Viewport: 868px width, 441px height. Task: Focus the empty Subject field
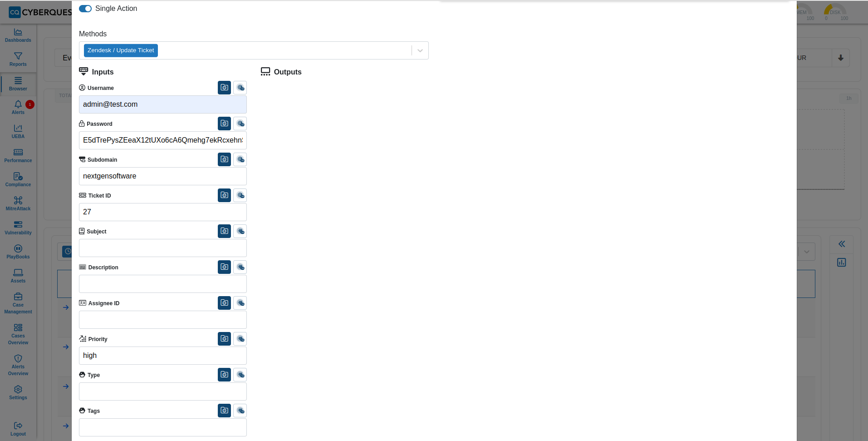[163, 248]
